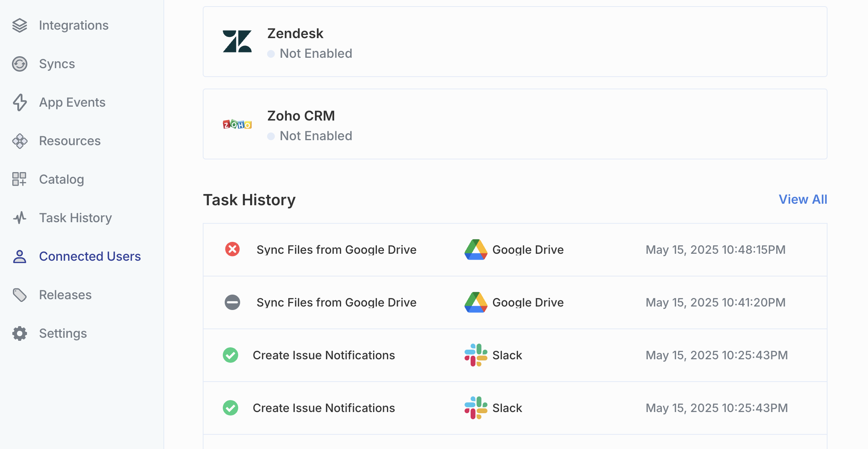Click green check icon on last Slack row
868x449 pixels.
pos(230,408)
